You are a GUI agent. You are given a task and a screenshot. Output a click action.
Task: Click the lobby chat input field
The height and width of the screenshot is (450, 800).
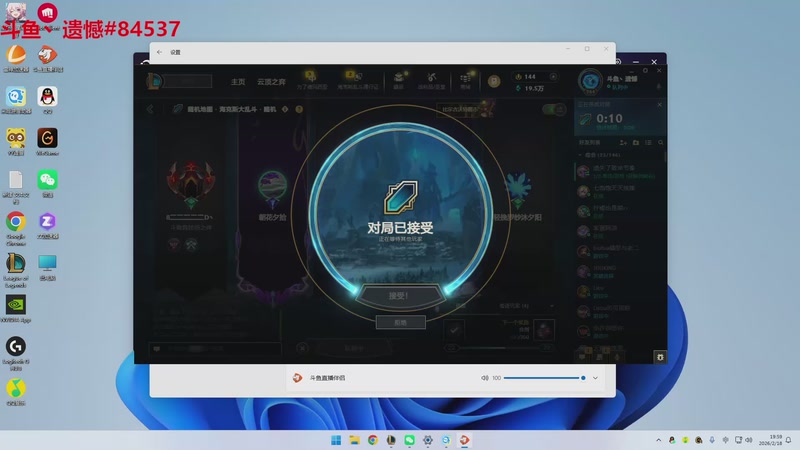click(x=214, y=348)
